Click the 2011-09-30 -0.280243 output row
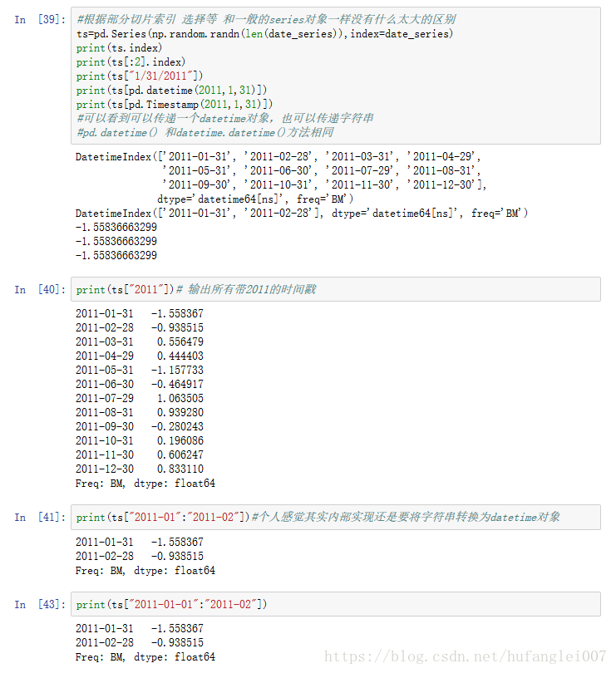Image resolution: width=616 pixels, height=673 pixels. click(139, 427)
